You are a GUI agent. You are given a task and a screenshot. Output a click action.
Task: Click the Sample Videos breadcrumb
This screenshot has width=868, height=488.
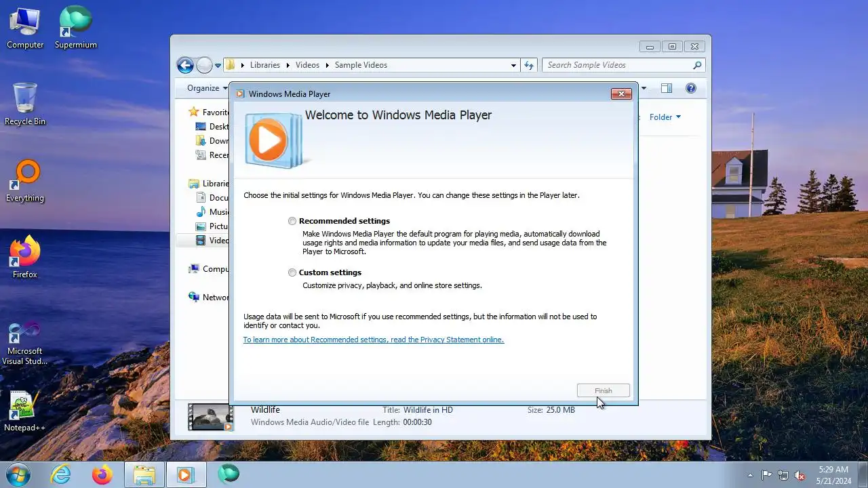pyautogui.click(x=361, y=65)
